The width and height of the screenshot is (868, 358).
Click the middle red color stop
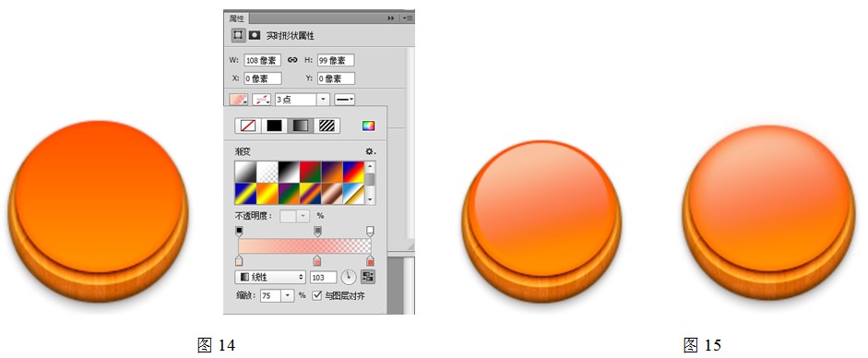click(x=316, y=260)
